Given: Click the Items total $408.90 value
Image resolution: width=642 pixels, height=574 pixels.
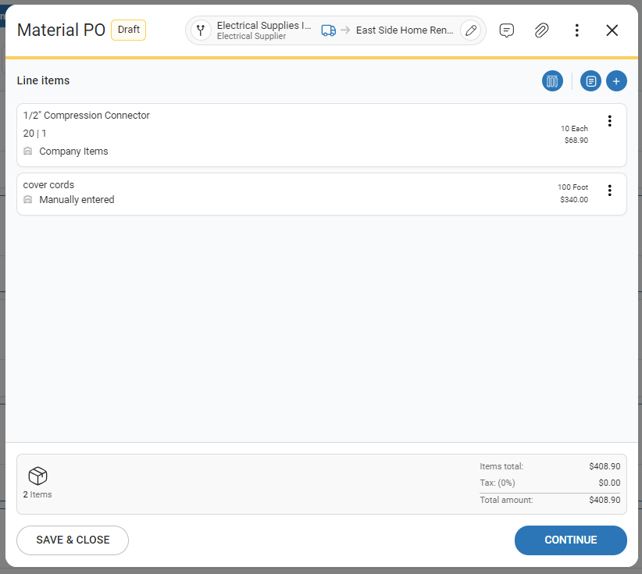Looking at the screenshot, I should (x=604, y=466).
